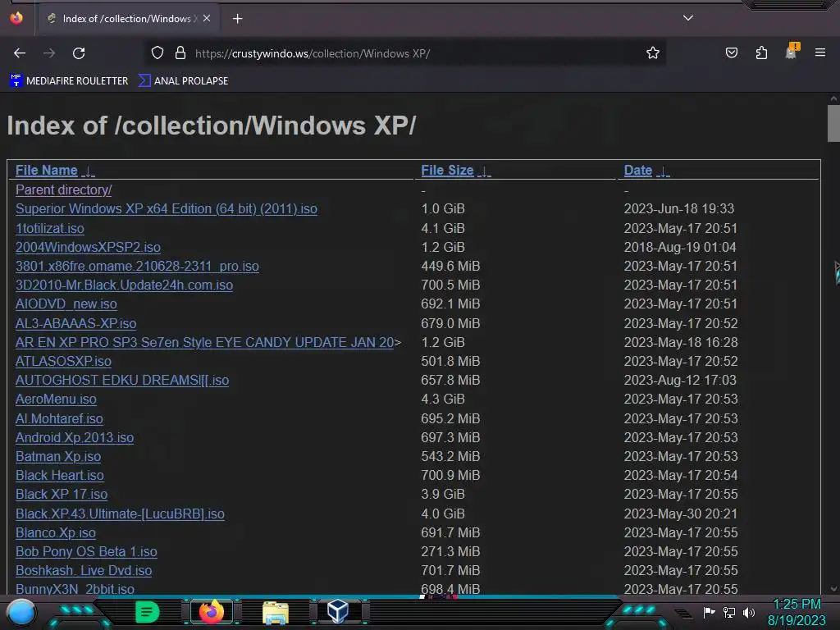Image resolution: width=840 pixels, height=630 pixels.
Task: Open 3D2010-Mr.Black.Update24h.com.iso link
Action: (125, 285)
